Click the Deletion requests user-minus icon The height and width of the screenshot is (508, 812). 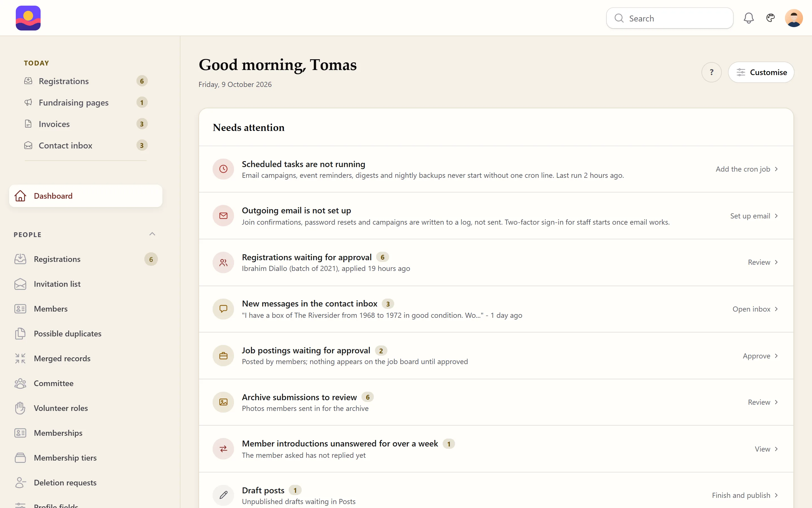pyautogui.click(x=20, y=483)
